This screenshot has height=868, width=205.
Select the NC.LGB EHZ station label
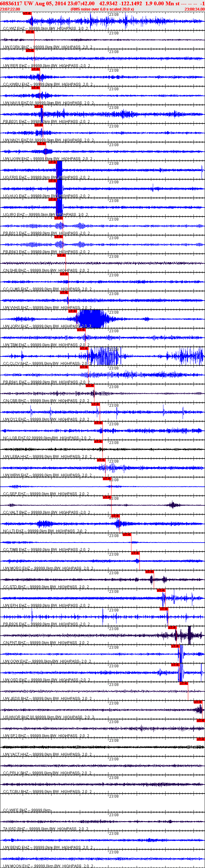click(47, 438)
